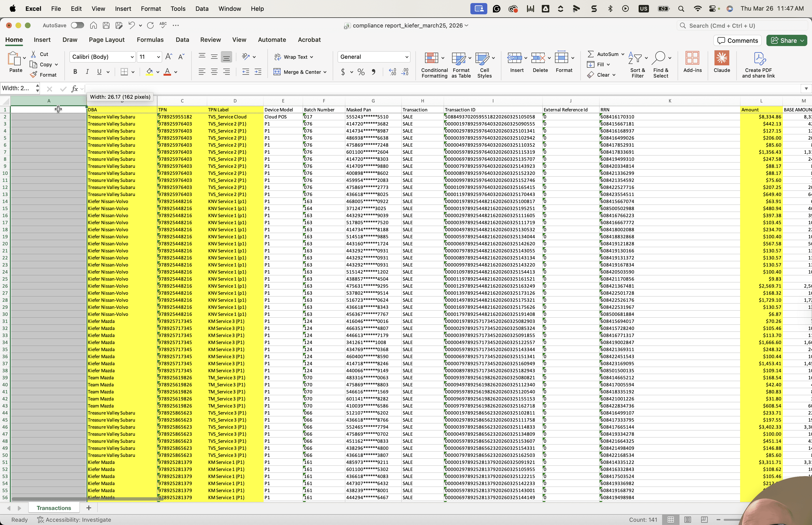Viewport: 812px width, 525px height.
Task: Toggle Bold formatting
Action: pos(75,72)
